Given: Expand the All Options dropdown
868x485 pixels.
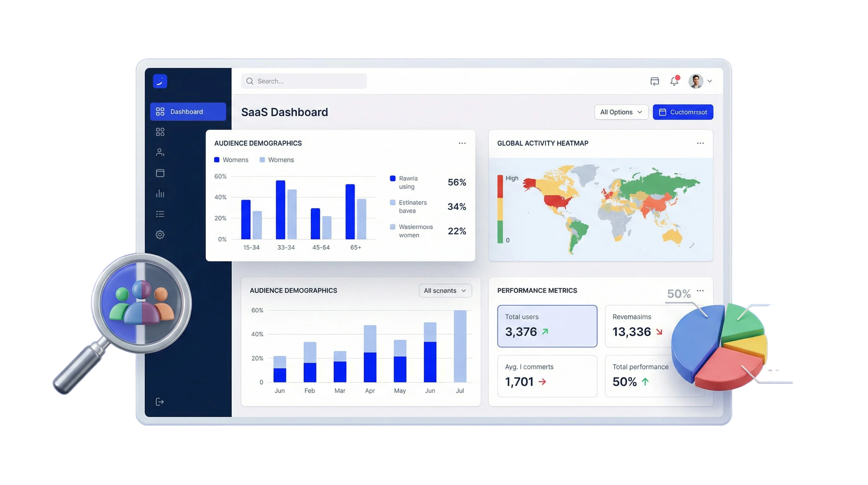Looking at the screenshot, I should [x=621, y=112].
